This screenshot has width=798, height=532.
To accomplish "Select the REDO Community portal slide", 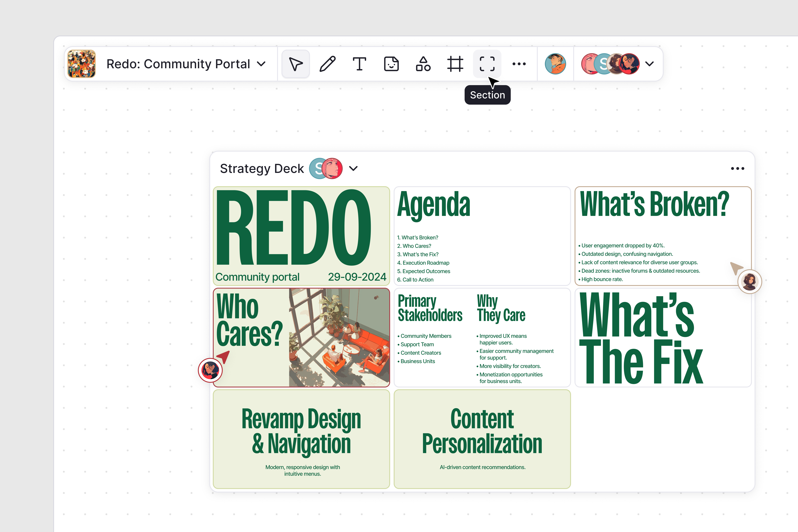I will pyautogui.click(x=301, y=236).
